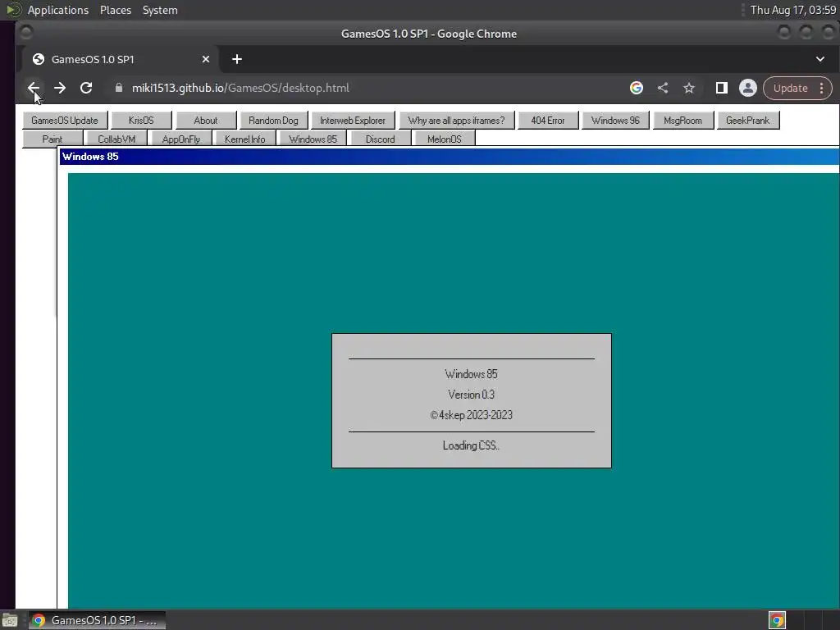Open Kernel Info app
Viewport: 840px width, 630px height.
point(244,139)
